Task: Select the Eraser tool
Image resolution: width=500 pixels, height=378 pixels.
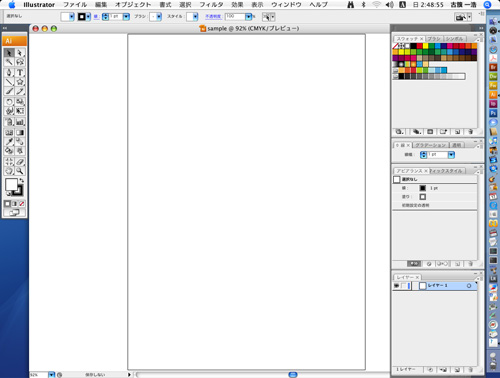Action: pyautogui.click(x=20, y=162)
